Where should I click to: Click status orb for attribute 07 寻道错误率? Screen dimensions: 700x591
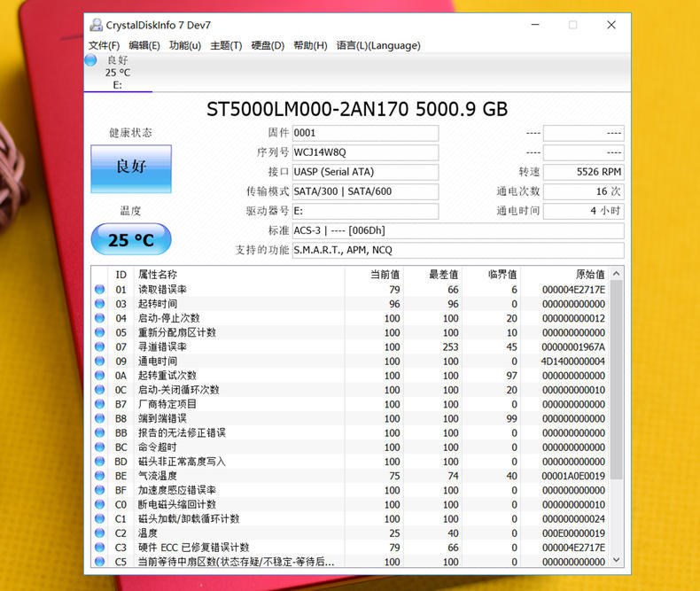point(99,346)
